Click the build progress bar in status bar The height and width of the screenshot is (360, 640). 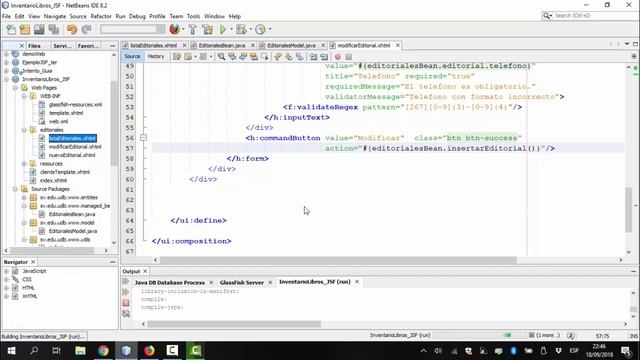tap(479, 336)
